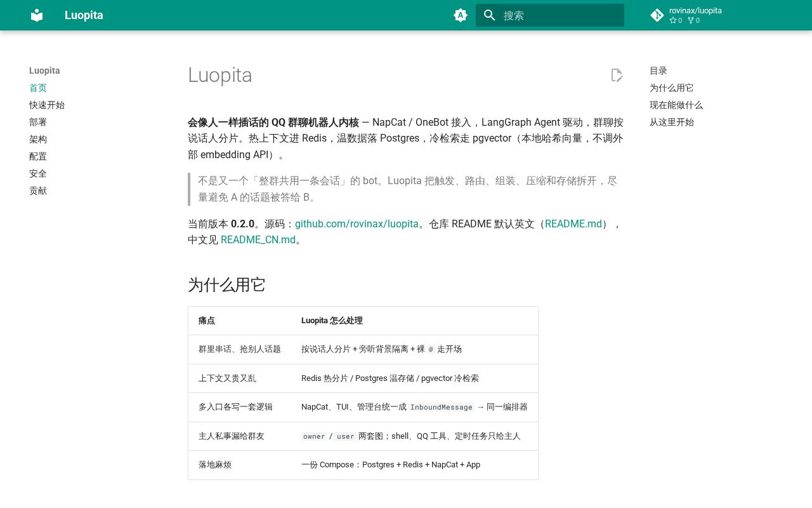Click the Luopita label above left navigation

(x=44, y=71)
